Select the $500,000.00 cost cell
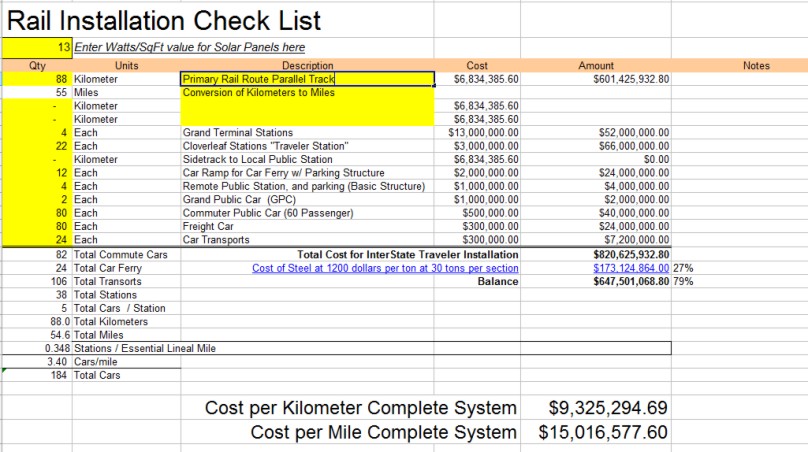The height and width of the screenshot is (452, 808). coord(477,213)
